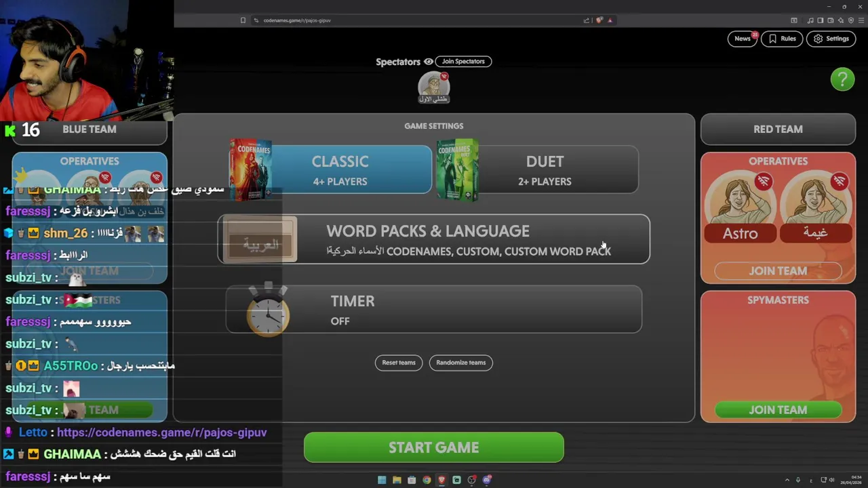Click the BLUE TEAM header
This screenshot has height=488, width=868.
click(x=90, y=129)
